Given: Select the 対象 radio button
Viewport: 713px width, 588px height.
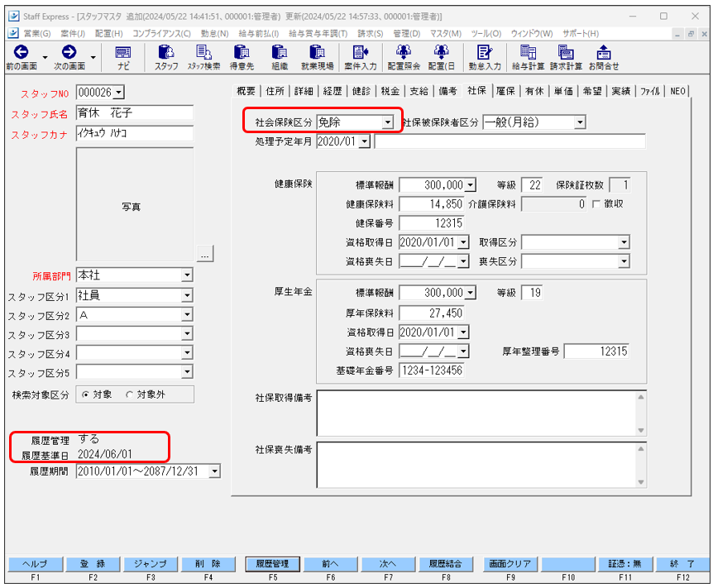Looking at the screenshot, I should click(85, 395).
